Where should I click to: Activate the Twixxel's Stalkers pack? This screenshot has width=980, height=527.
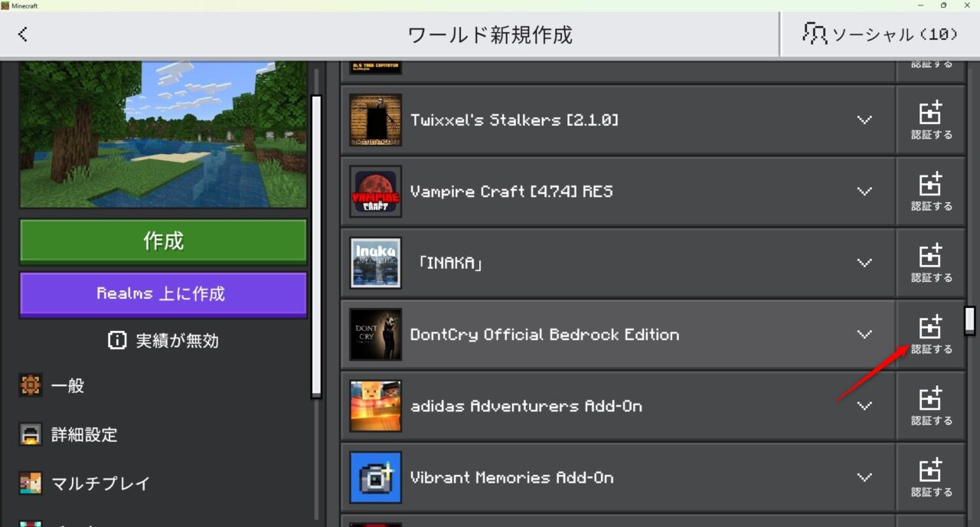click(x=931, y=120)
